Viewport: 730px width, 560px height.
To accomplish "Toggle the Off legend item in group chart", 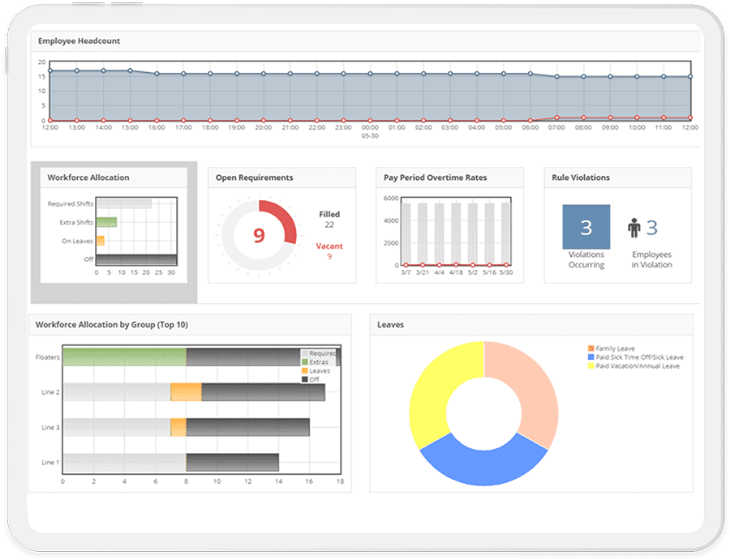I will click(x=311, y=379).
